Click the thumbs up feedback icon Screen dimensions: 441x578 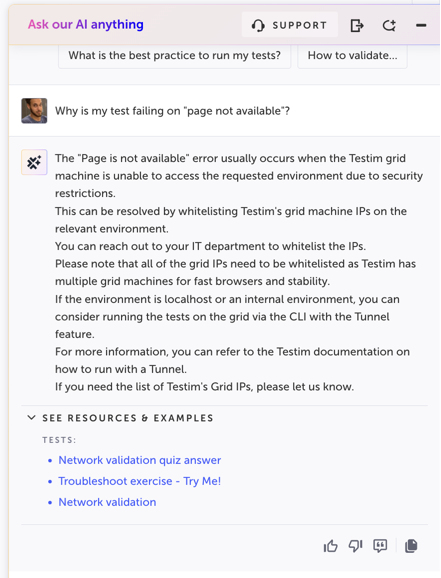click(x=330, y=546)
